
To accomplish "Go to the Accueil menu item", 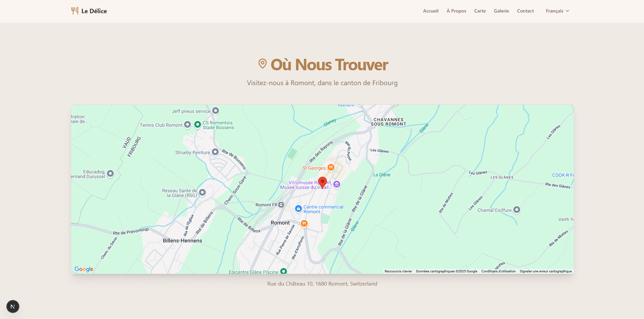I will pos(430,11).
